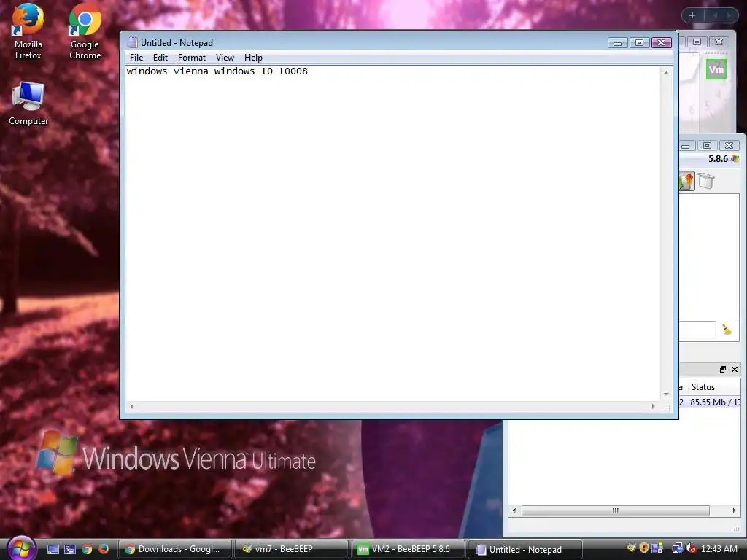747x560 pixels.
Task: Open Notepad's File menu
Action: 136,58
